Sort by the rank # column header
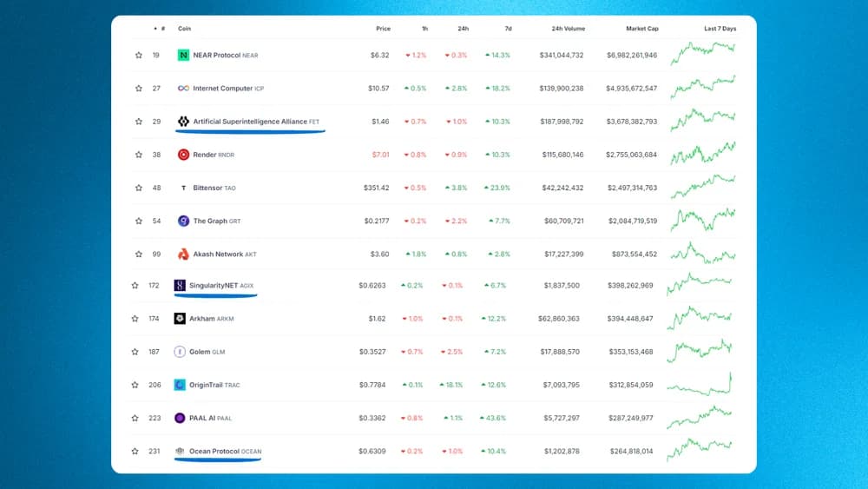The height and width of the screenshot is (489, 868). 162,29
